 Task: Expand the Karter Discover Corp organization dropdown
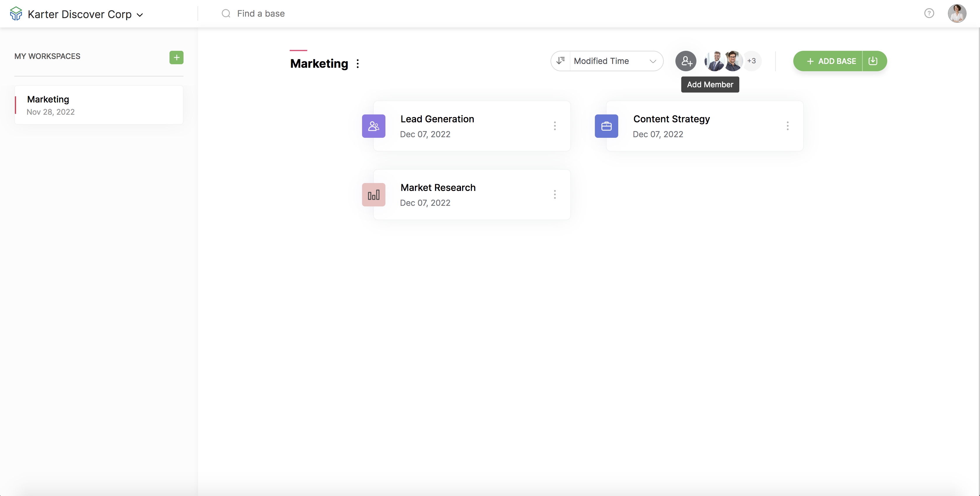[140, 15]
